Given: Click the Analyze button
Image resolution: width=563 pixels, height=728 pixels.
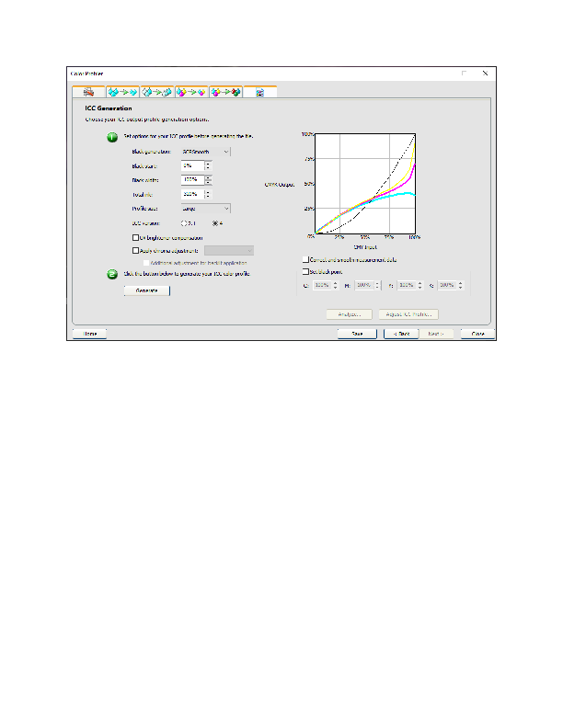Looking at the screenshot, I should pyautogui.click(x=350, y=314).
